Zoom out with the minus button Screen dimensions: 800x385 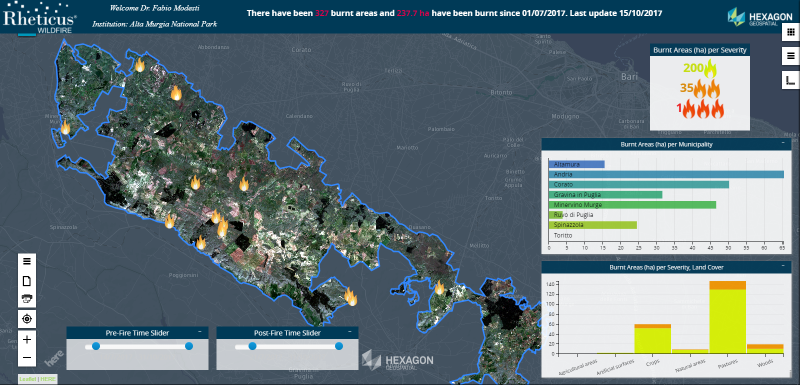27,357
